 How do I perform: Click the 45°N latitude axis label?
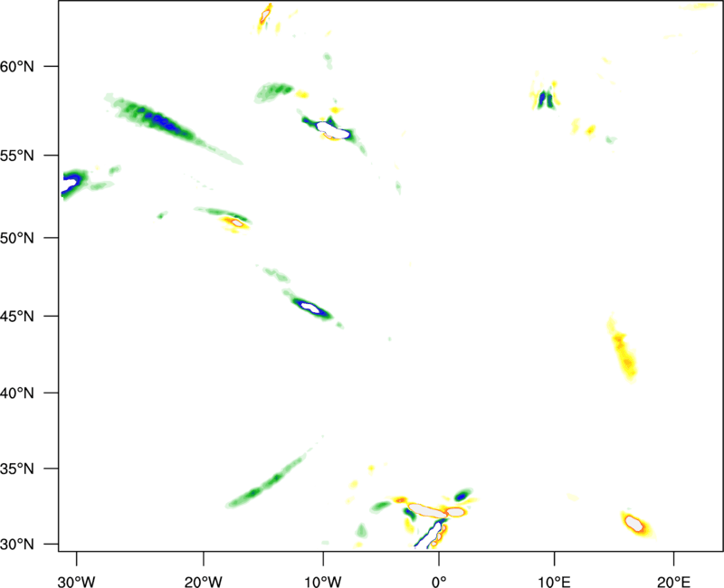point(17,316)
